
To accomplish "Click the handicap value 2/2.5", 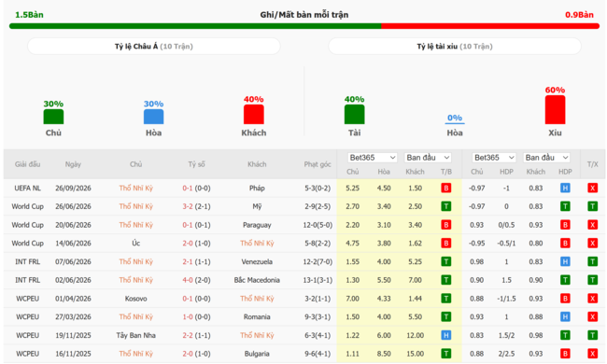I will click(x=506, y=354).
